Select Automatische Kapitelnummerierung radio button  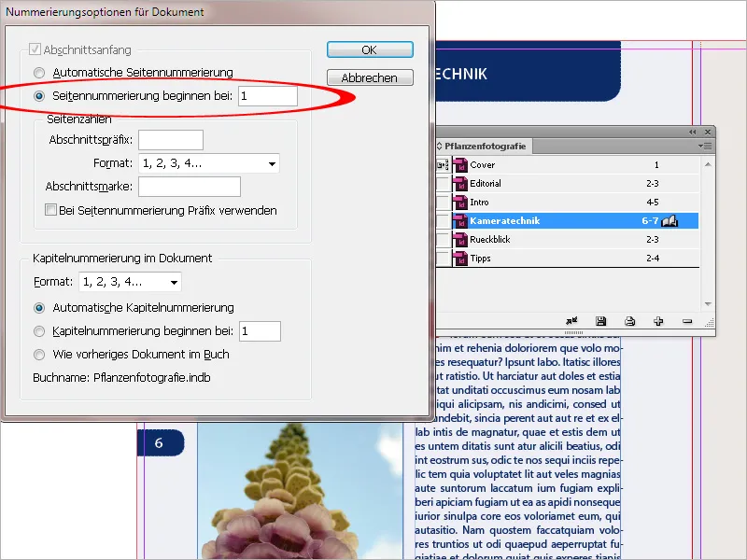click(39, 308)
